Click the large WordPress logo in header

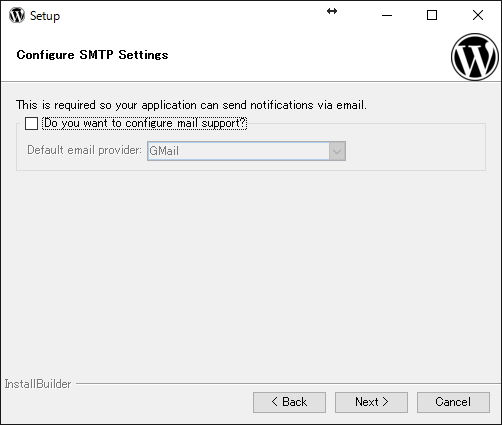[x=475, y=57]
